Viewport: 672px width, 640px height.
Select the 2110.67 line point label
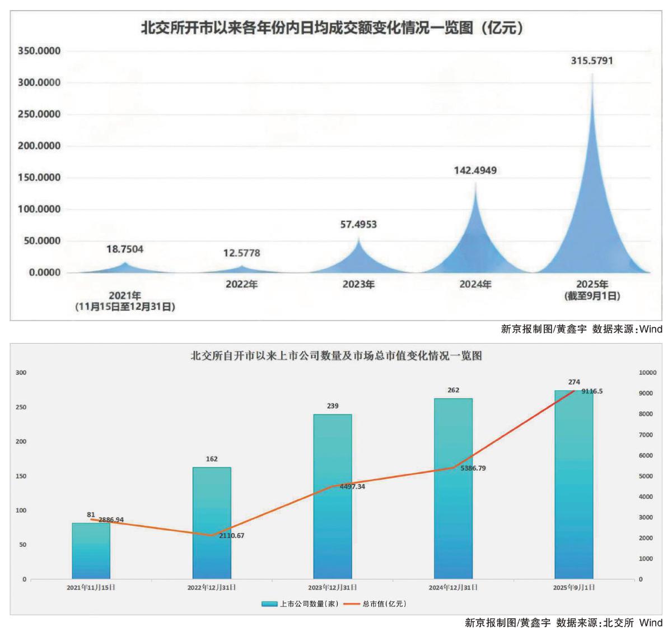[x=231, y=536]
